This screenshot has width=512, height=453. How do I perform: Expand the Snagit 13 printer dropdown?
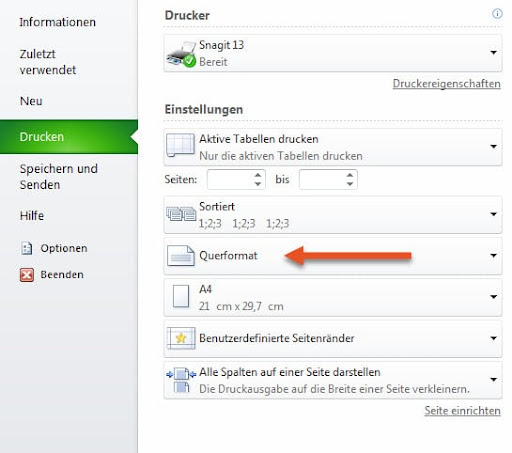pyautogui.click(x=494, y=52)
